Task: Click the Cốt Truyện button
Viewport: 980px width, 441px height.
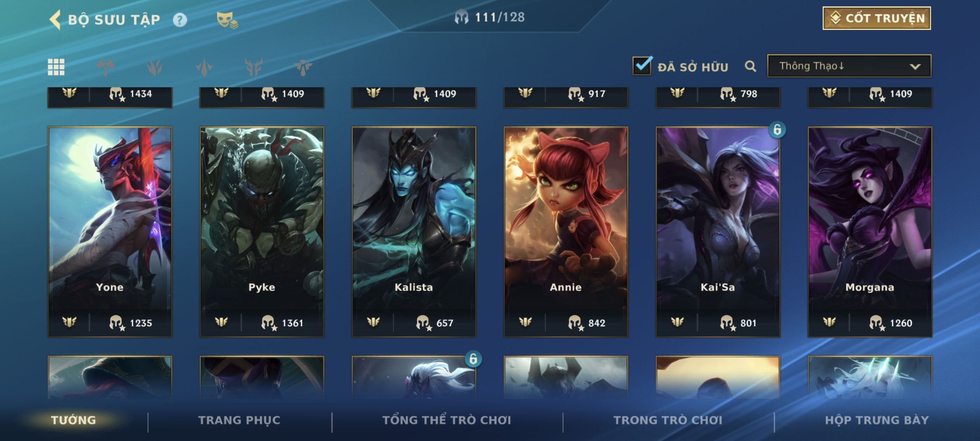Action: click(876, 18)
